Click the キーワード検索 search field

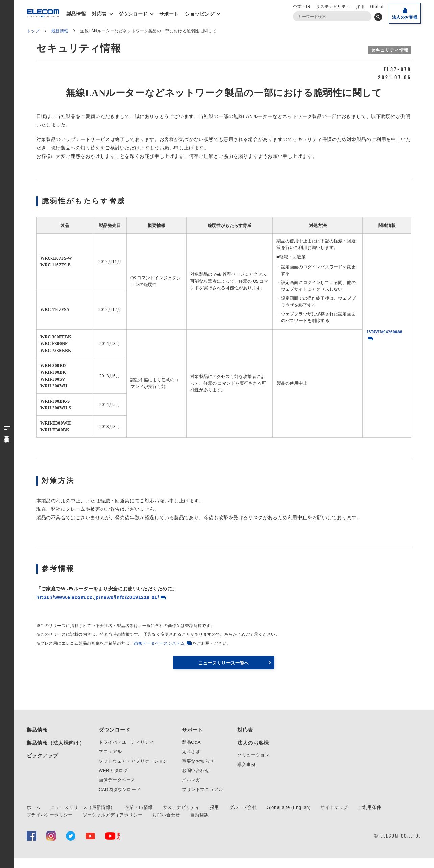[x=332, y=17]
